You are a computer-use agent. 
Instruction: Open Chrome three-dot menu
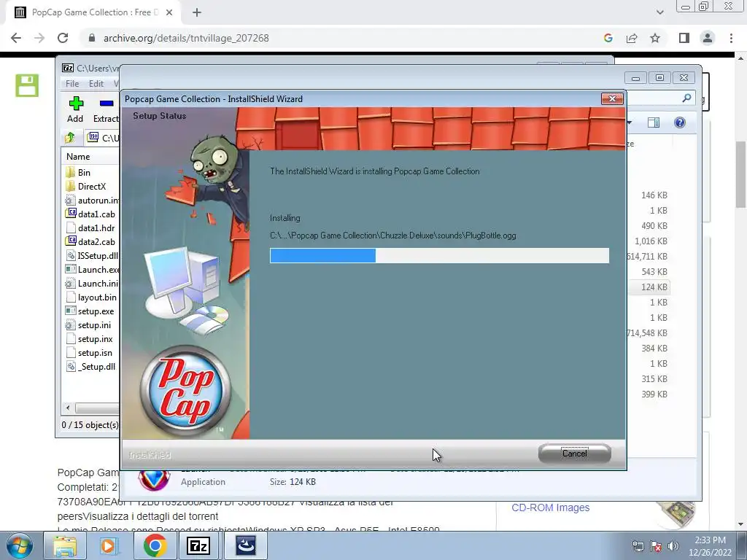[x=731, y=38]
